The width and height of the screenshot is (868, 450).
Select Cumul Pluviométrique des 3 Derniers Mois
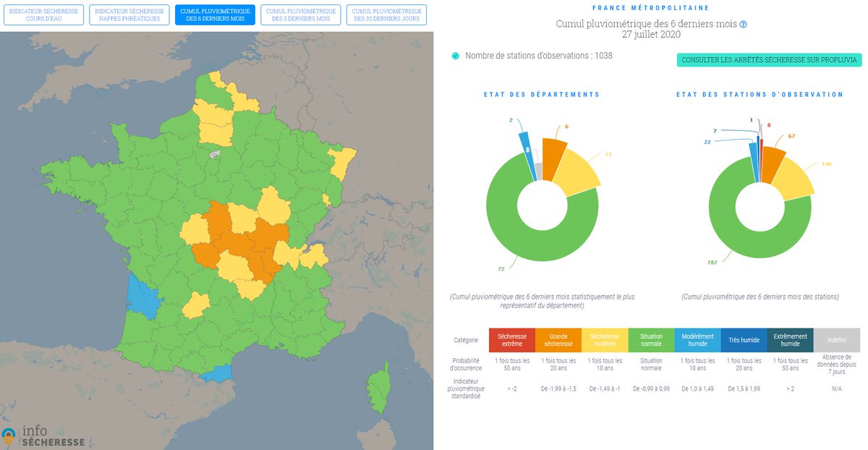[x=300, y=15]
